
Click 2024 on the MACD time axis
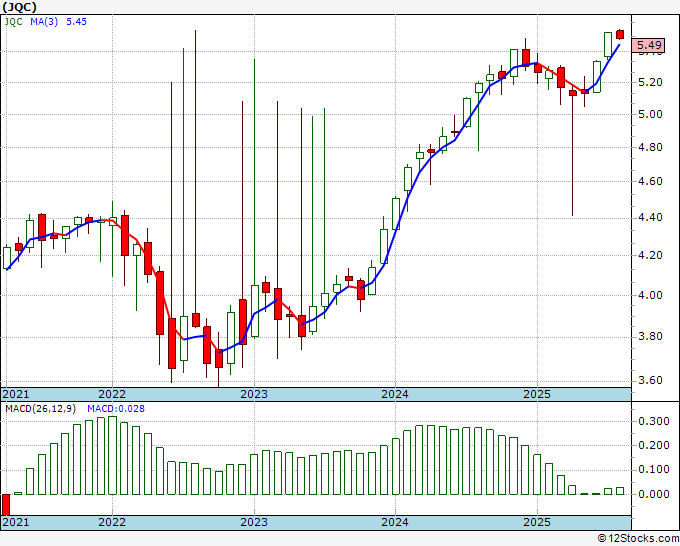[x=395, y=522]
